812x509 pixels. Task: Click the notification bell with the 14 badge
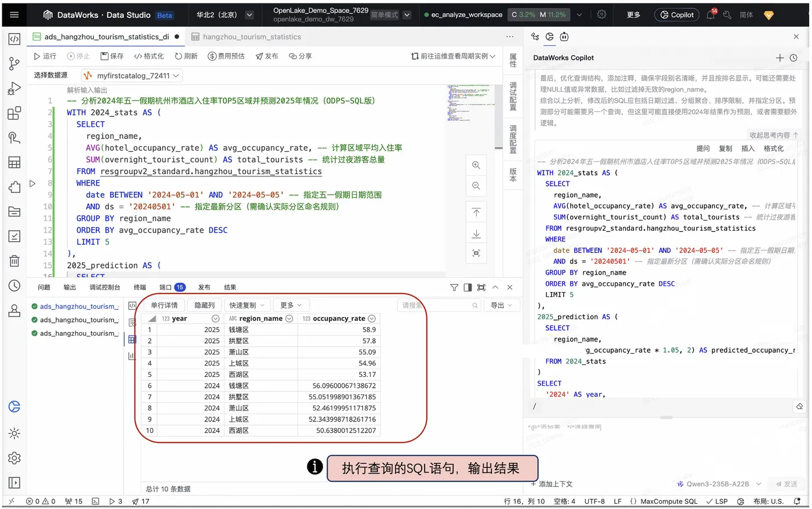coord(711,14)
